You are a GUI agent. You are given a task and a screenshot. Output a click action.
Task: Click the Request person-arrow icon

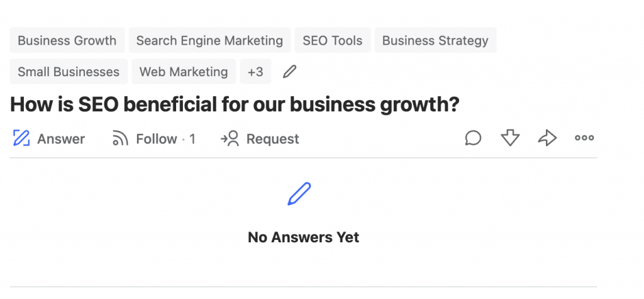(x=230, y=138)
